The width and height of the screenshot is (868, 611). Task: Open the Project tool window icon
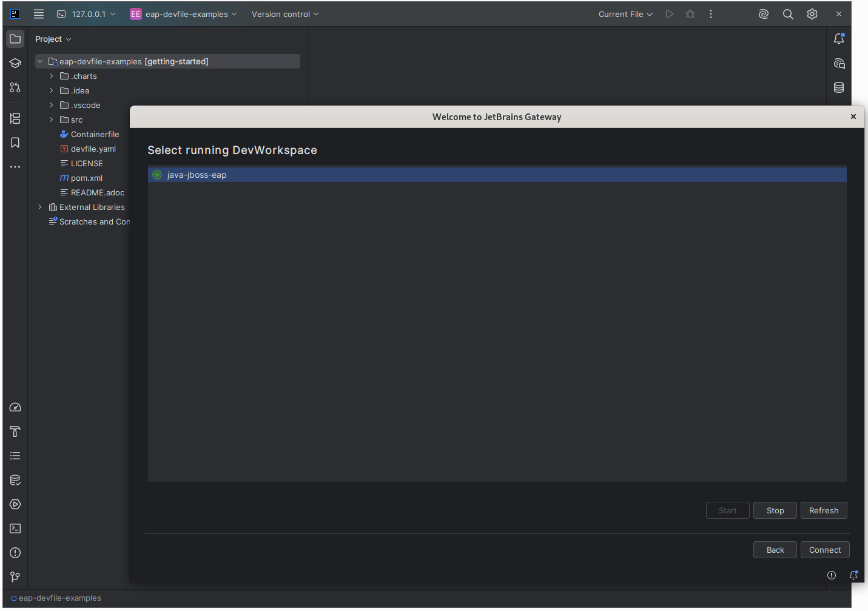(x=15, y=39)
